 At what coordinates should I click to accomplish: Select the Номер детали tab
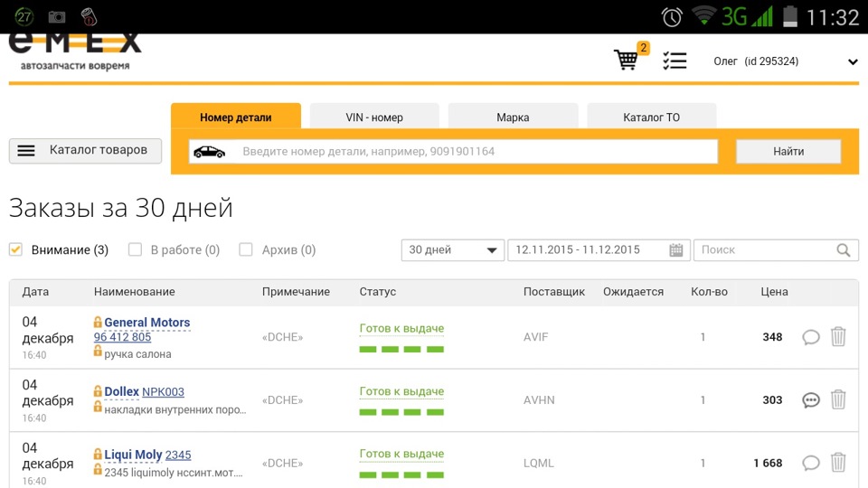tap(236, 117)
